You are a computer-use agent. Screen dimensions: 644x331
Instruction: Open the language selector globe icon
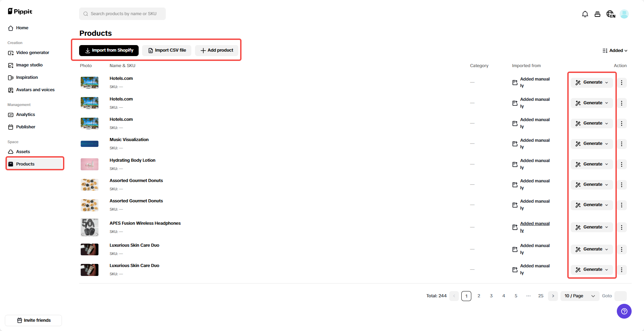pos(611,14)
